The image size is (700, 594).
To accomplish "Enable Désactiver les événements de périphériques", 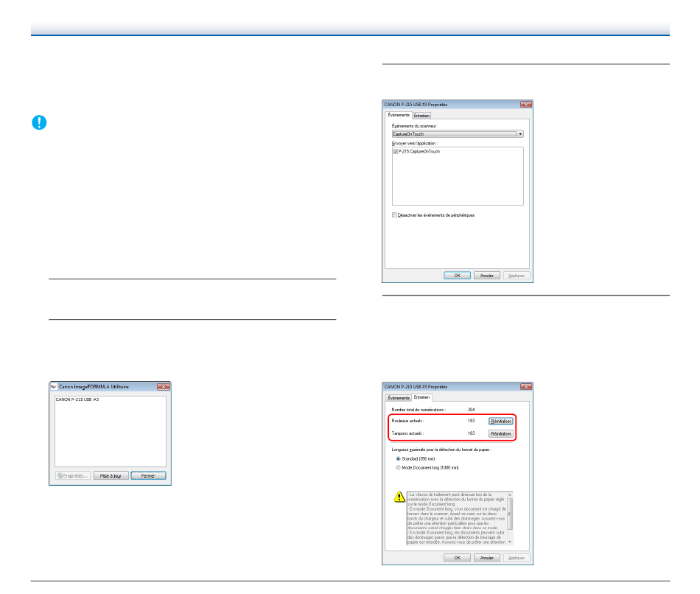I will [x=396, y=215].
